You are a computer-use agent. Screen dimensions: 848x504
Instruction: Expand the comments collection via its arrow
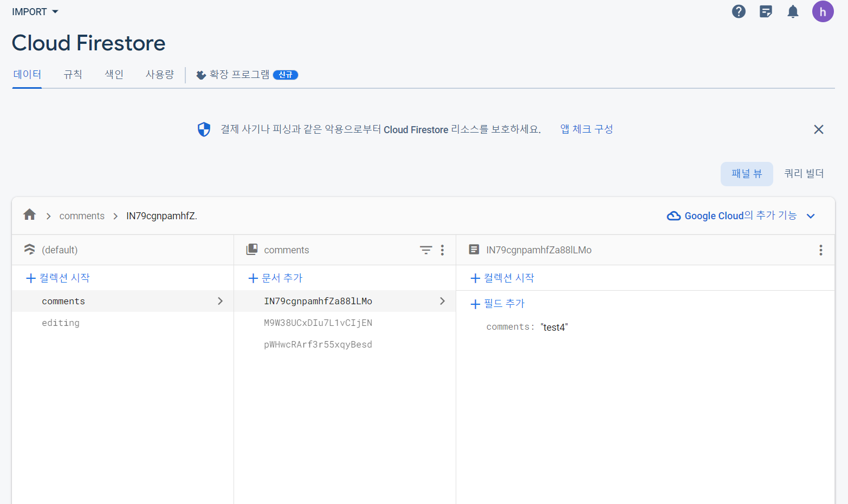[220, 301]
